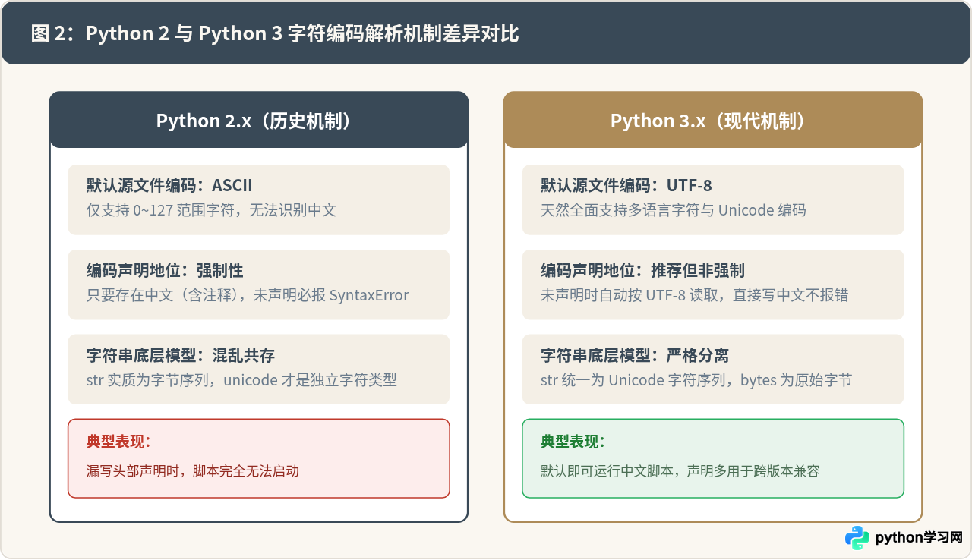
Task: Select "漏写头部声明时，脚本完全无法启动"
Action: pos(193,471)
